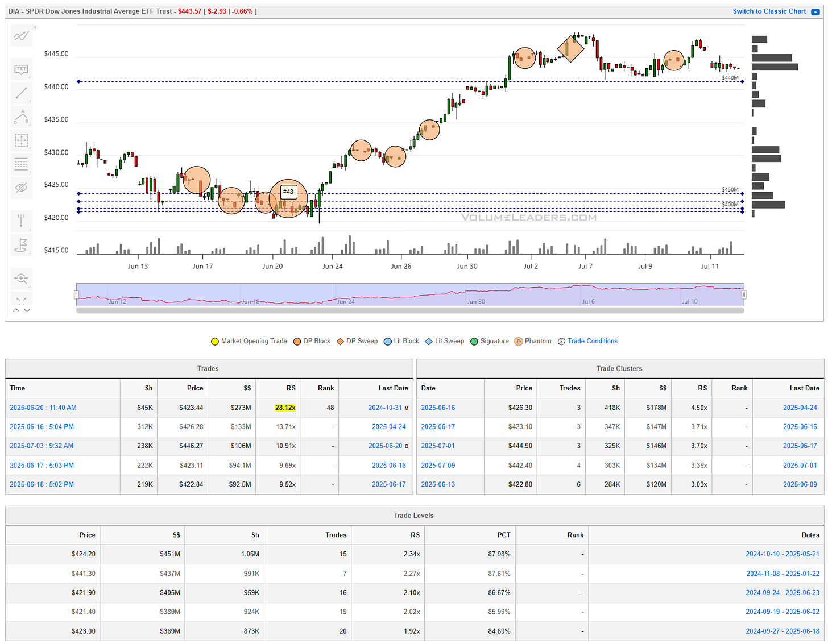Click the video icon beside Classic Chart

815,11
